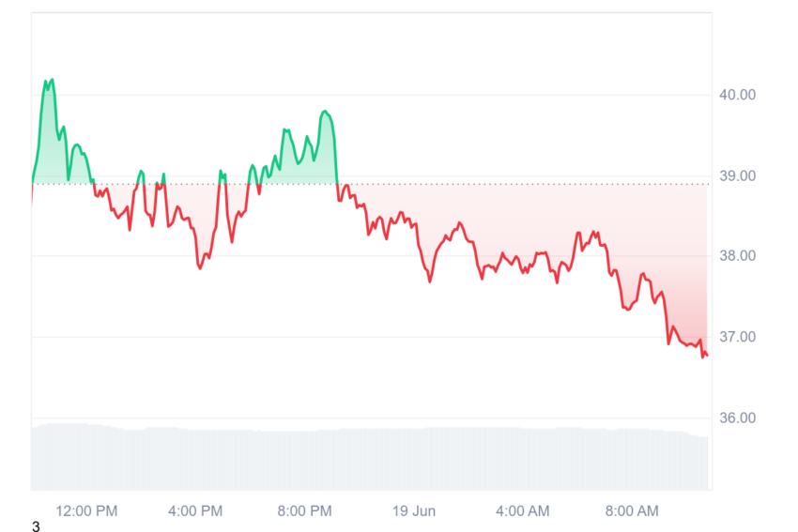Click the number 3 below the chart

36,526
